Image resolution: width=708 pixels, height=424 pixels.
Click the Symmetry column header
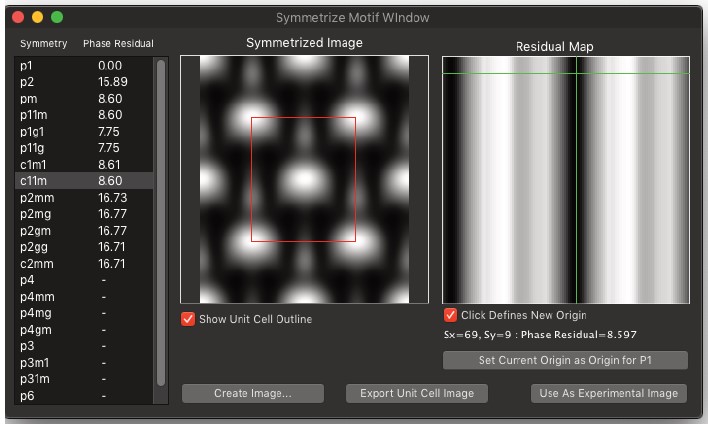pyautogui.click(x=44, y=44)
